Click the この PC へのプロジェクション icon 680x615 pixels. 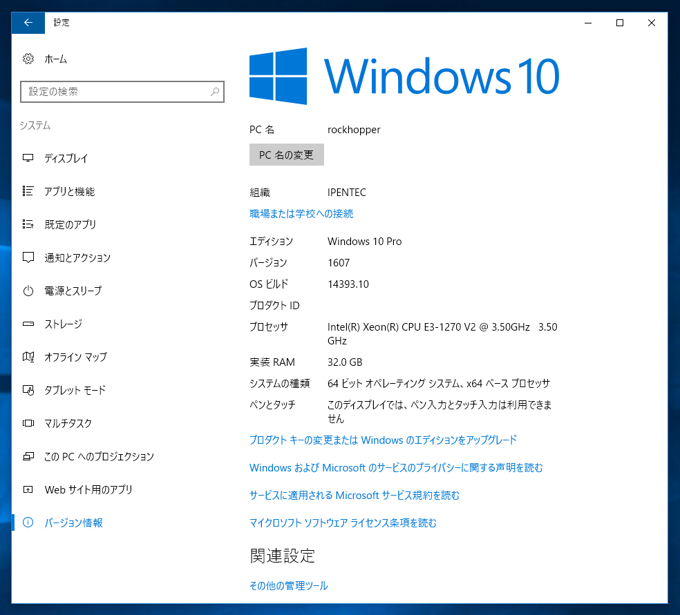click(28, 456)
